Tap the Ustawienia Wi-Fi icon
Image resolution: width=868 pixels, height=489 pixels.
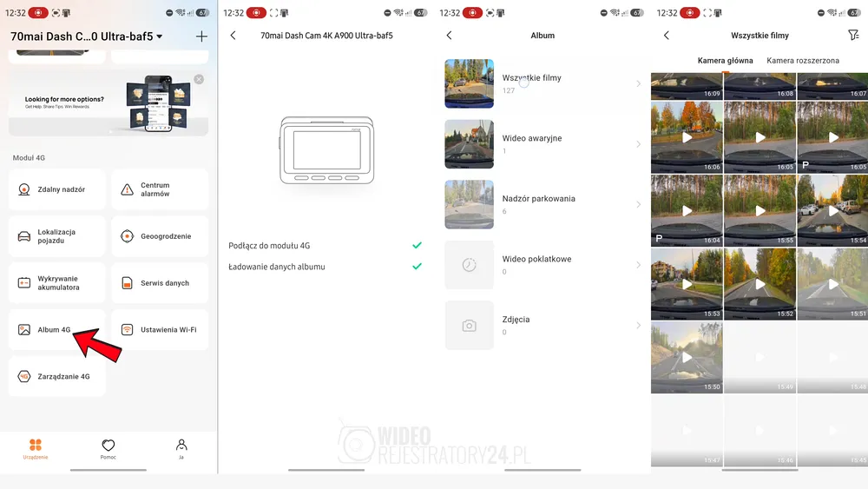tap(127, 329)
